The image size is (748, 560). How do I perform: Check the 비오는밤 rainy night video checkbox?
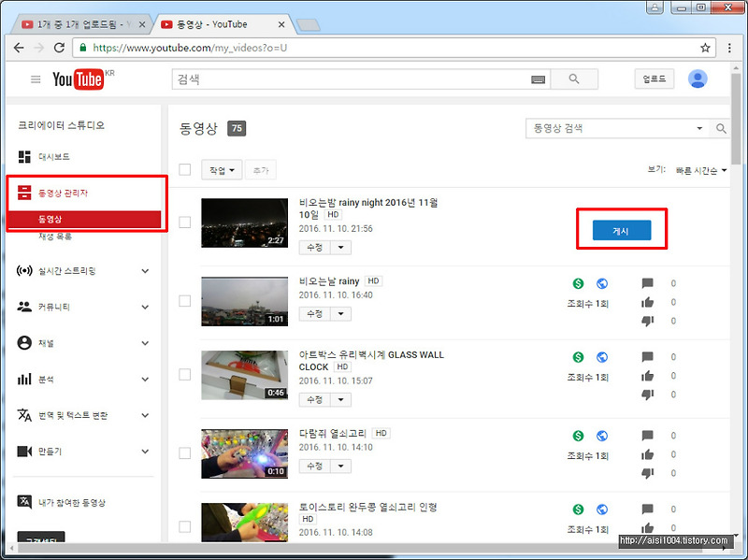pos(184,223)
